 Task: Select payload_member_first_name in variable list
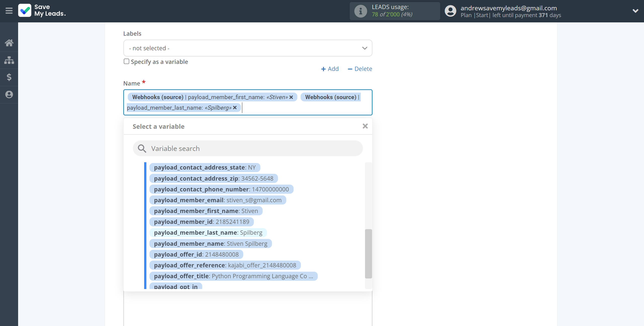click(x=206, y=211)
